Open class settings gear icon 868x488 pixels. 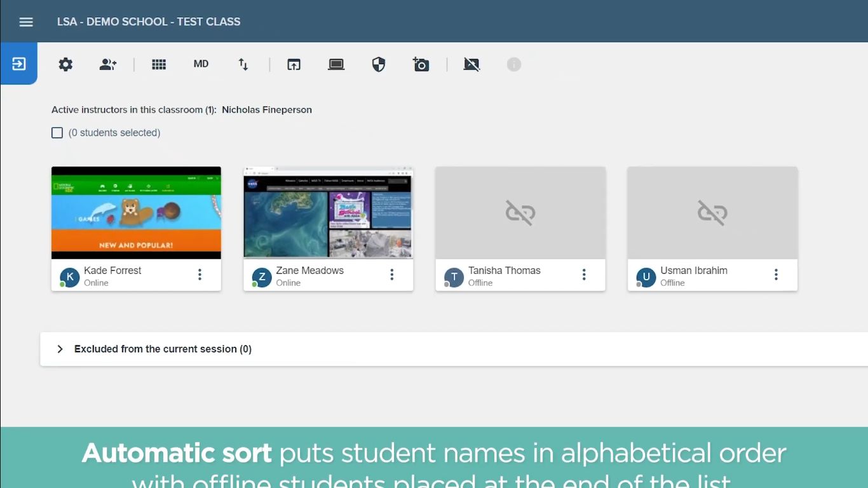(x=65, y=64)
